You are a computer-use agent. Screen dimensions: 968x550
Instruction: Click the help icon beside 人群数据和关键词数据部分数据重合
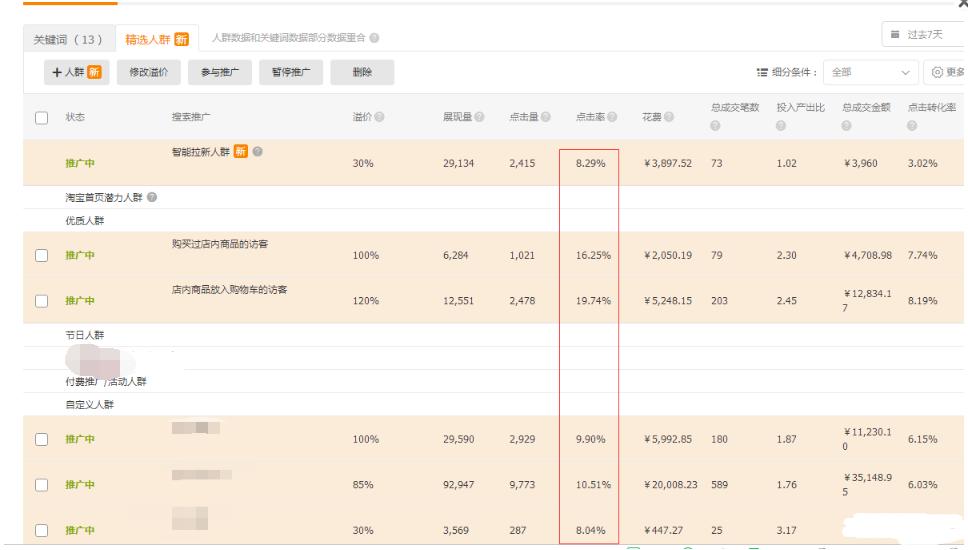[374, 38]
